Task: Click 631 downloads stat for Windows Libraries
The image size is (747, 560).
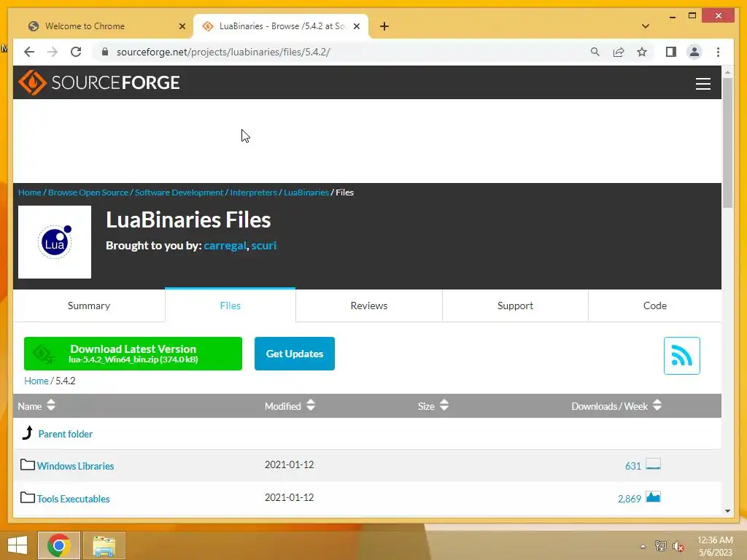Action: (633, 466)
